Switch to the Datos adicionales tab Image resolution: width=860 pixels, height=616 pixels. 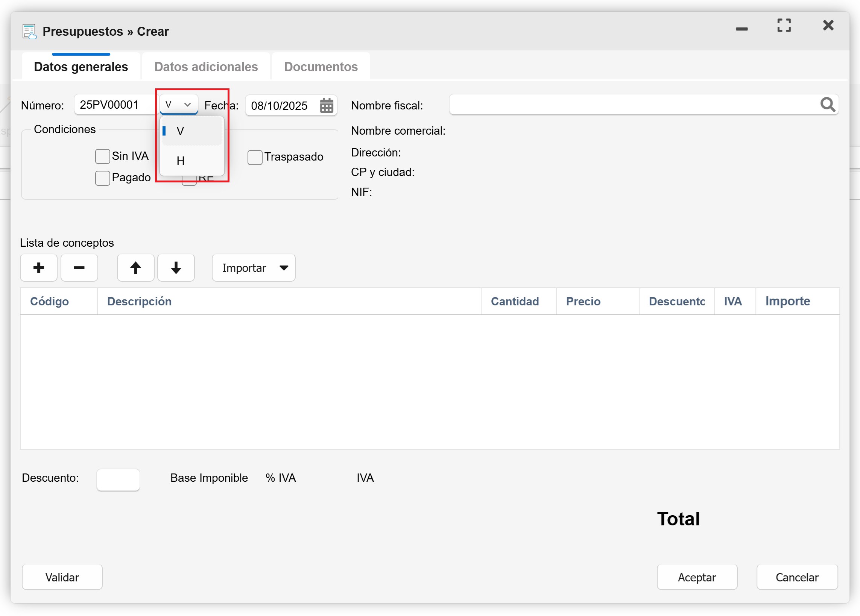[x=206, y=67]
